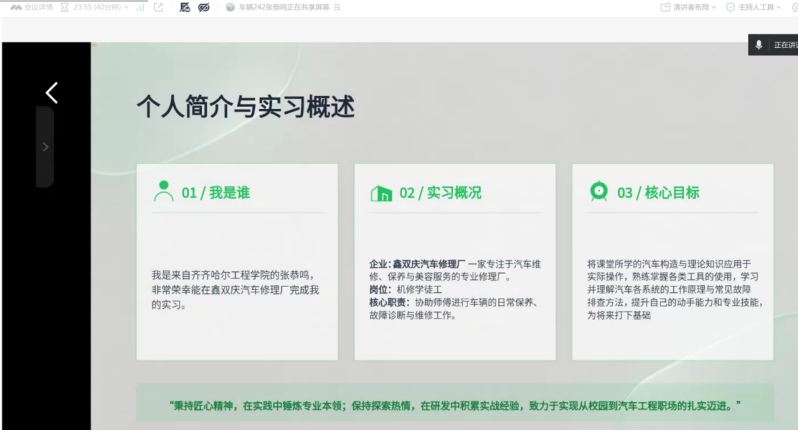Click the 岗位: 机修学徒工 line
Viewport: 798px width, 433px height.
pyautogui.click(x=406, y=290)
